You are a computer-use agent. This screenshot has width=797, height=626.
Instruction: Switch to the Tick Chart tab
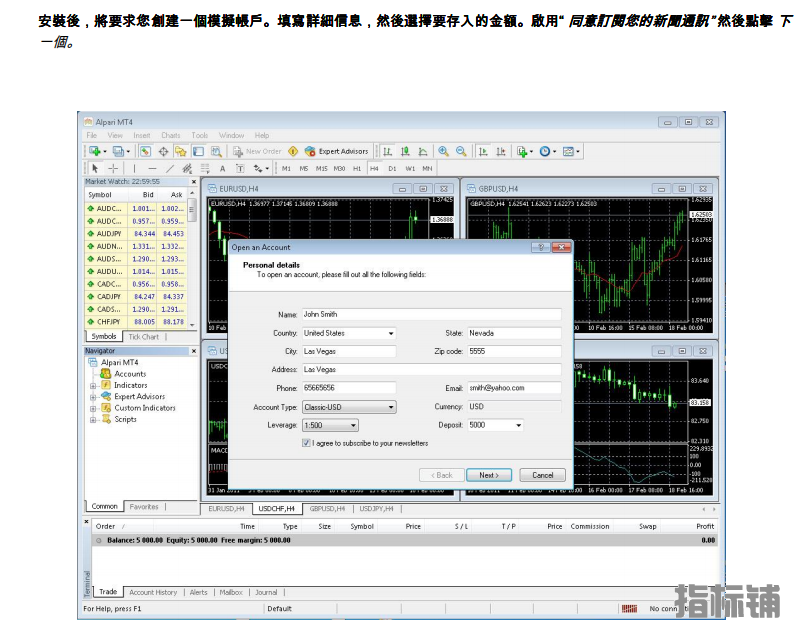point(143,337)
